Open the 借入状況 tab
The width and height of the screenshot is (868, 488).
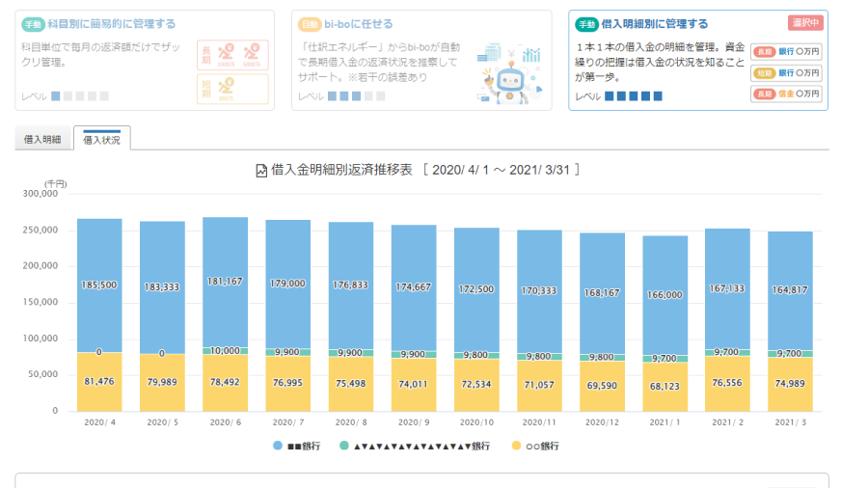click(101, 140)
